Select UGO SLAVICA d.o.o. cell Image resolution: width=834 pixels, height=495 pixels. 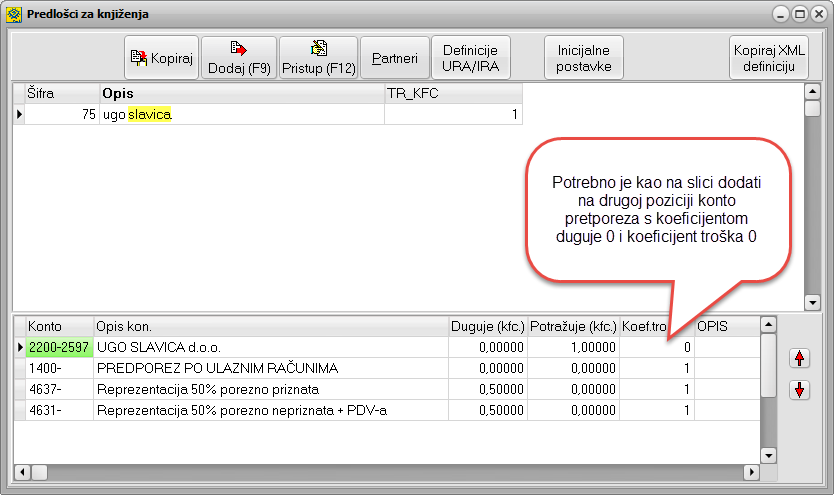pos(271,347)
